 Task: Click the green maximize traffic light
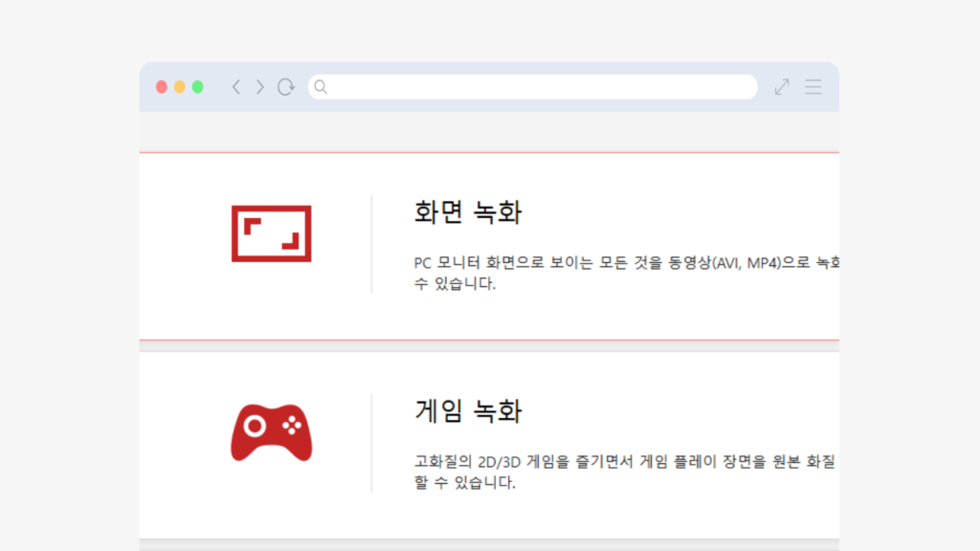click(x=196, y=86)
